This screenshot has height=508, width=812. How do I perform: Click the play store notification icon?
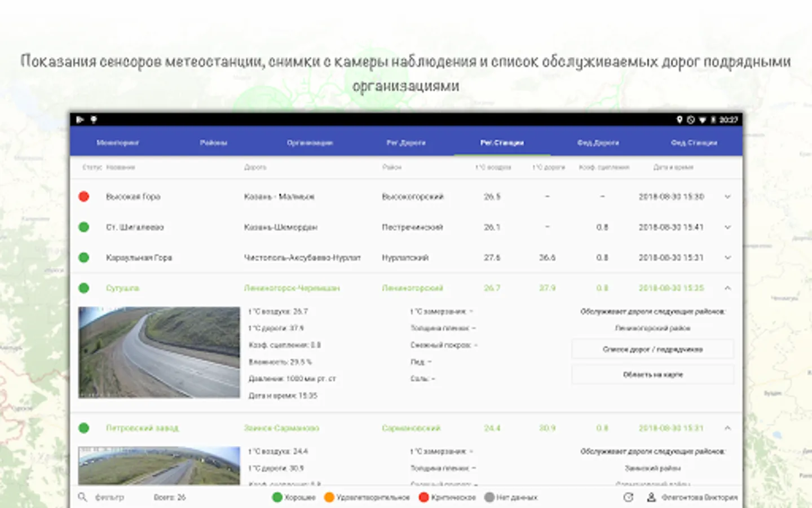tap(80, 120)
